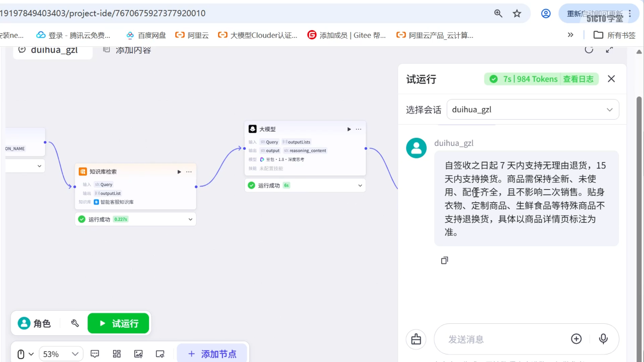Select the duihua_gzl tab
The image size is (644, 362).
(x=53, y=50)
